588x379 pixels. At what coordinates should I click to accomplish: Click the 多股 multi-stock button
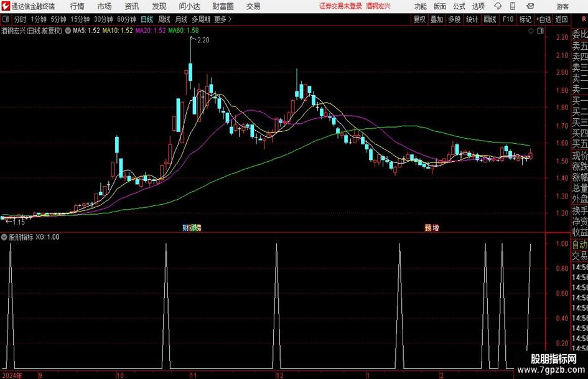click(x=454, y=19)
